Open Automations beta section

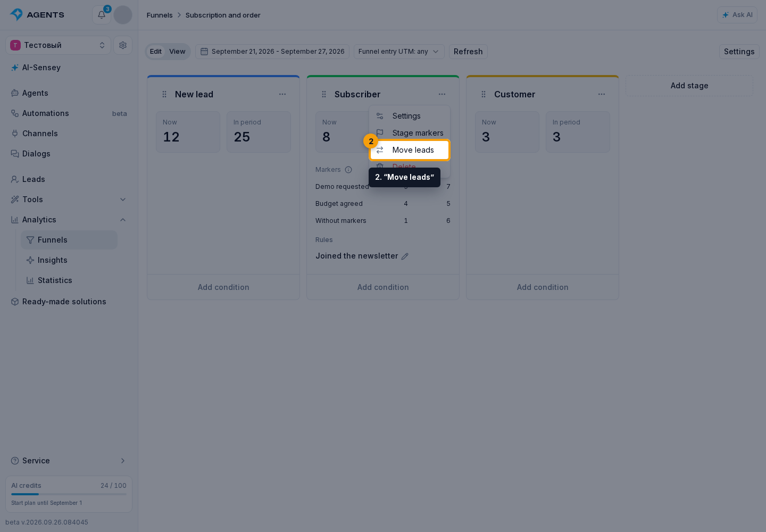pyautogui.click(x=69, y=113)
